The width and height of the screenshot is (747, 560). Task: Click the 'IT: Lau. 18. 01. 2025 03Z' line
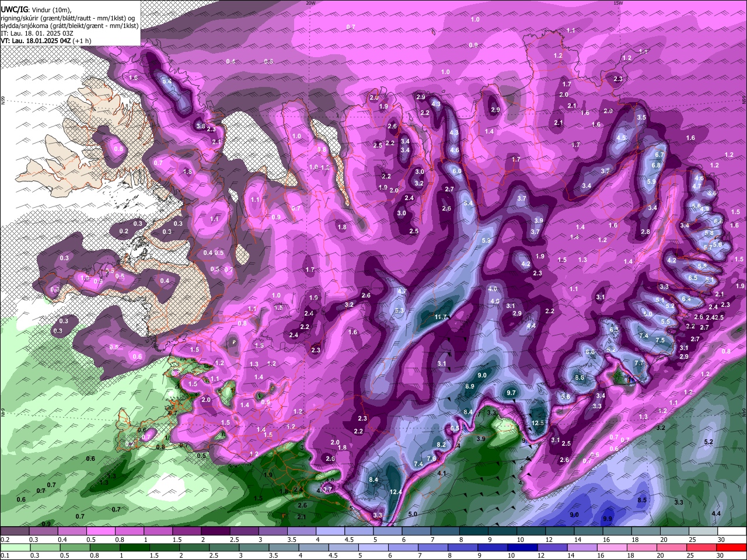[x=37, y=33]
